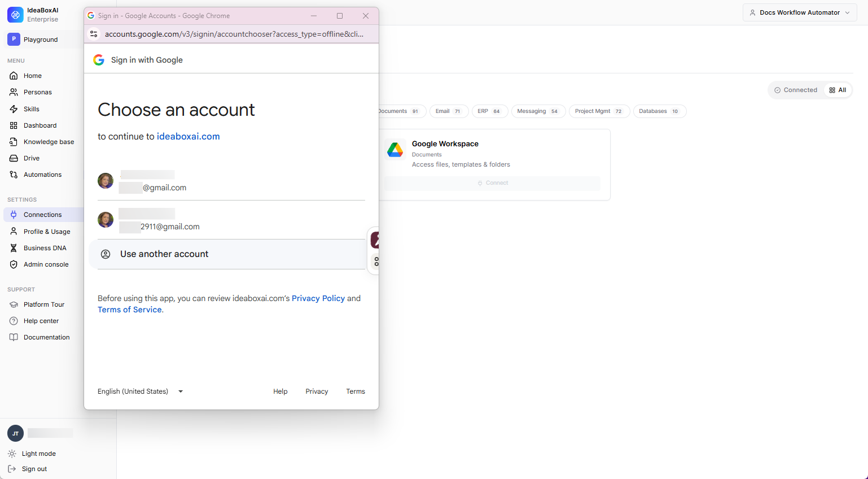The width and height of the screenshot is (868, 479).
Task: Open the Home page icon
Action: tap(14, 76)
